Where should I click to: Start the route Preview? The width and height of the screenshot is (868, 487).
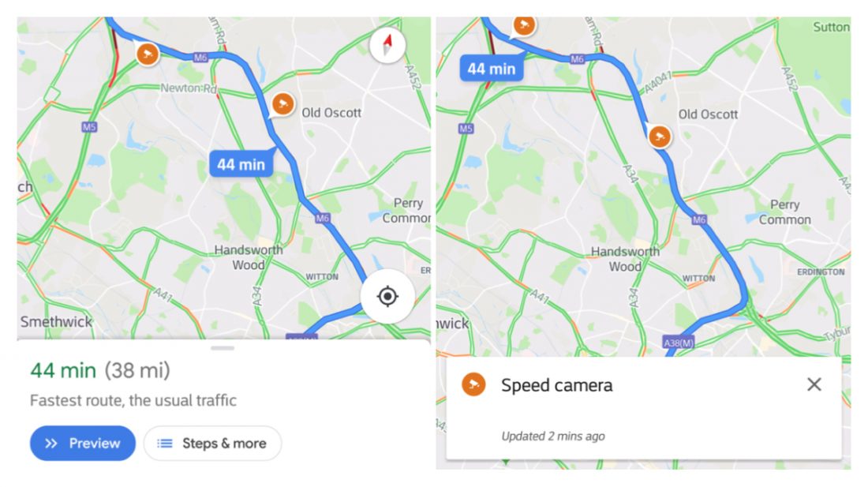click(x=83, y=444)
